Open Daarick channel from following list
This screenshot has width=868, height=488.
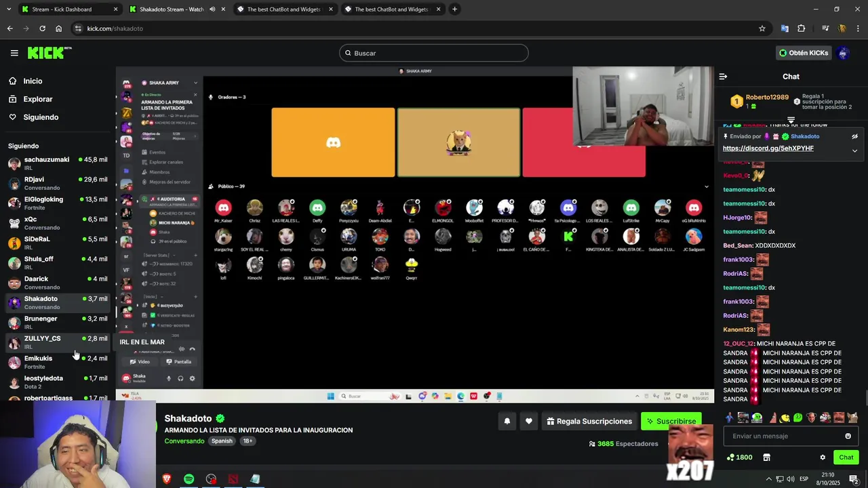click(57, 283)
